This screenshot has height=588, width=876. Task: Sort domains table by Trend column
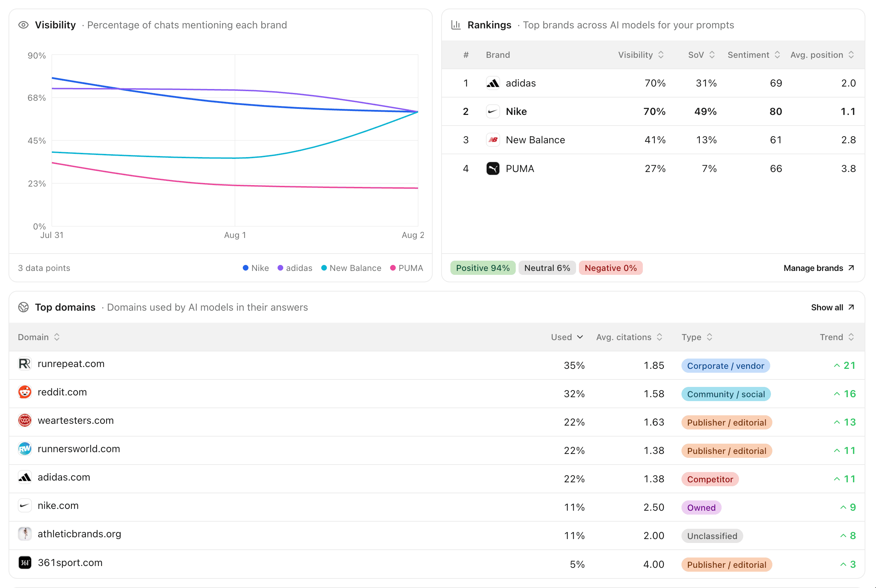click(x=837, y=337)
